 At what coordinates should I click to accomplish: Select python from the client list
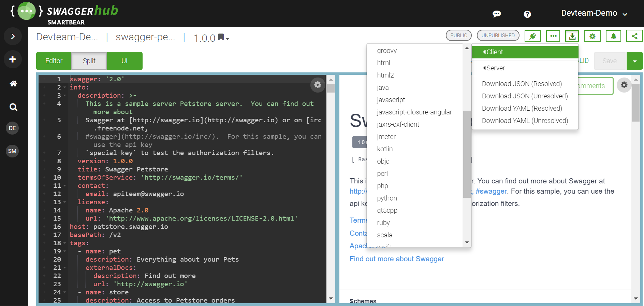point(387,198)
